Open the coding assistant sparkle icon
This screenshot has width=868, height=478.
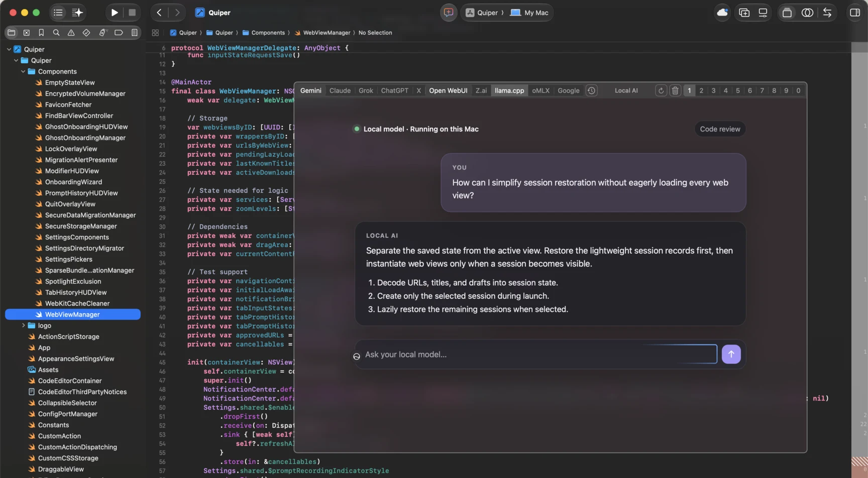77,13
